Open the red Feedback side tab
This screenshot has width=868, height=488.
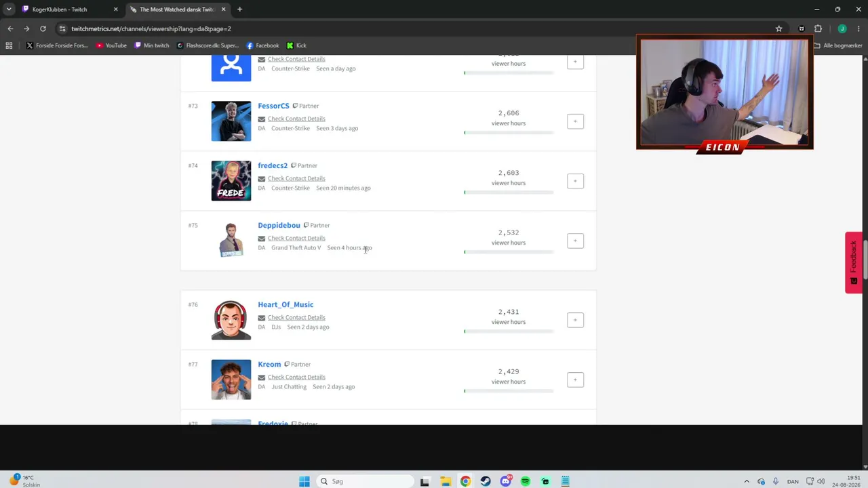pos(854,262)
